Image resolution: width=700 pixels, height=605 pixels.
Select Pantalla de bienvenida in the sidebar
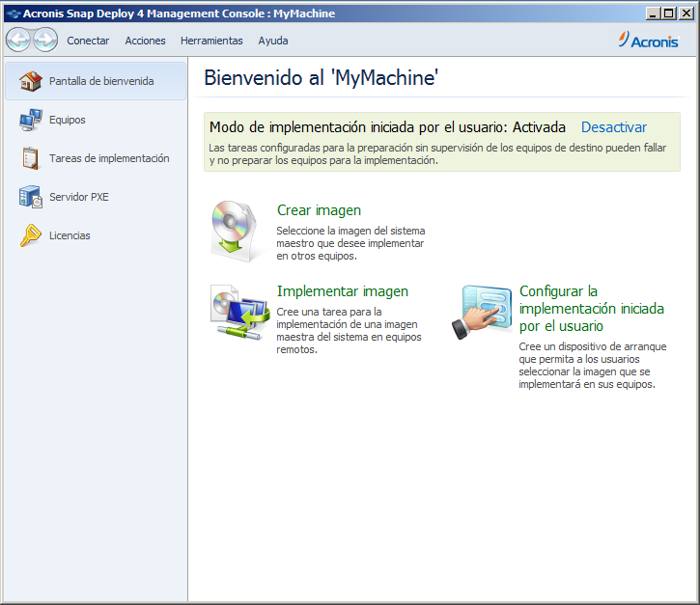(96, 81)
